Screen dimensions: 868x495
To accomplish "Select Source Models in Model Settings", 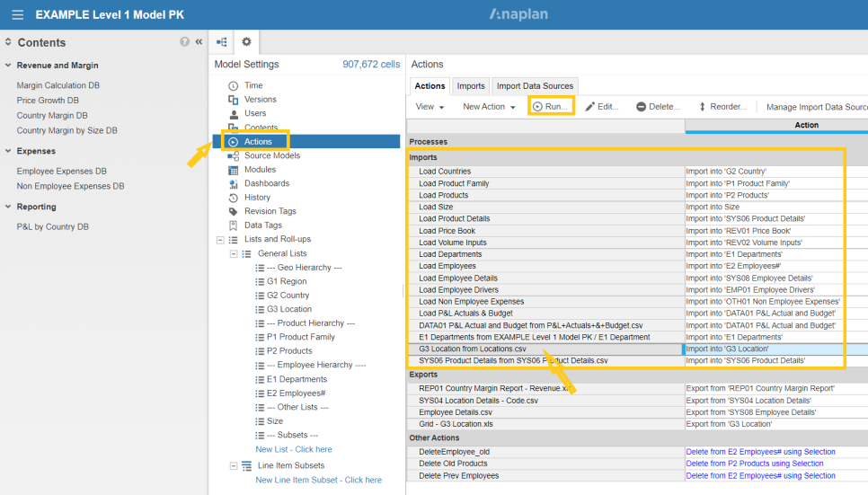I will (271, 155).
